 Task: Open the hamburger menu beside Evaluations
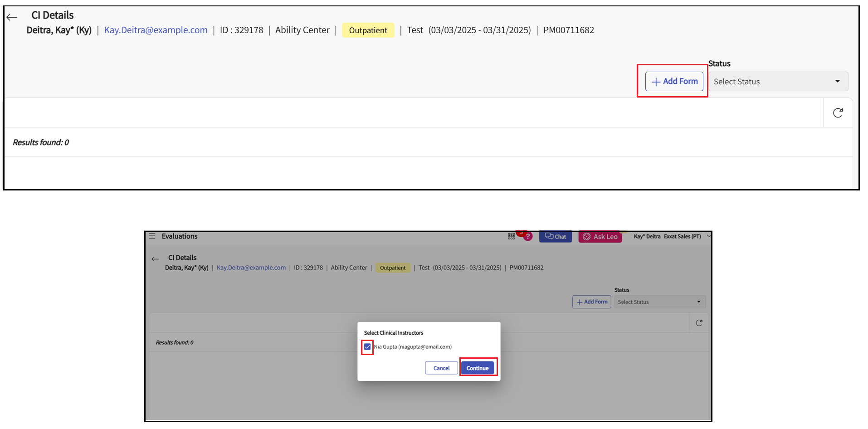[x=152, y=236]
